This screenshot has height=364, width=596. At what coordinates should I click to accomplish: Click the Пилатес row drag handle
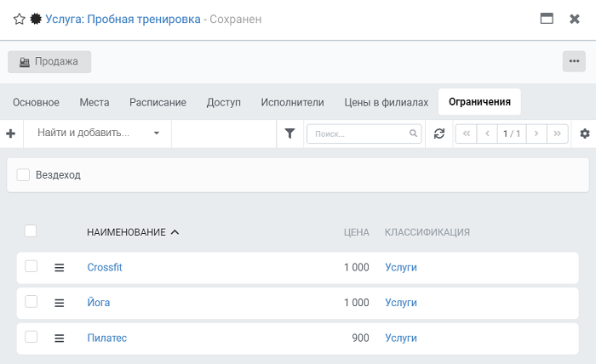tap(60, 338)
